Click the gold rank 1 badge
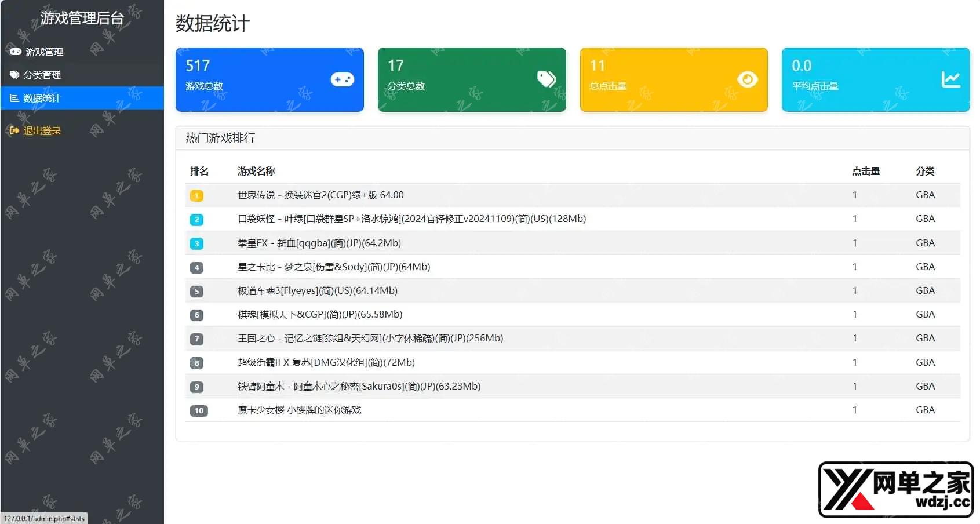This screenshot has width=980, height=524. click(196, 196)
